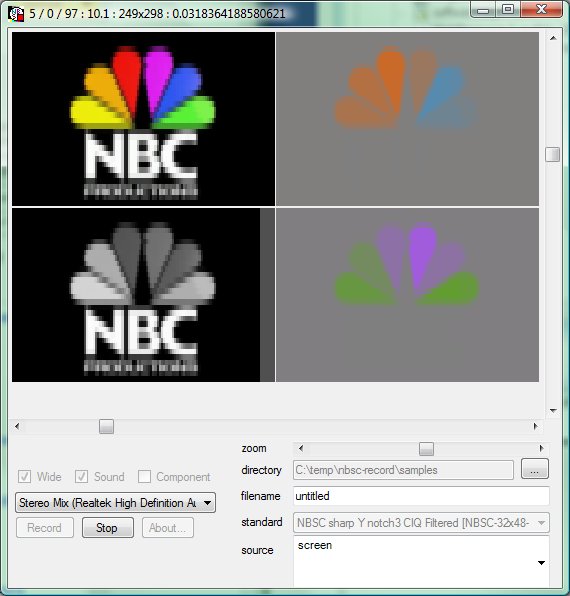Click the zoom slider right arrow
Image resolution: width=570 pixels, height=596 pixels.
(541, 449)
